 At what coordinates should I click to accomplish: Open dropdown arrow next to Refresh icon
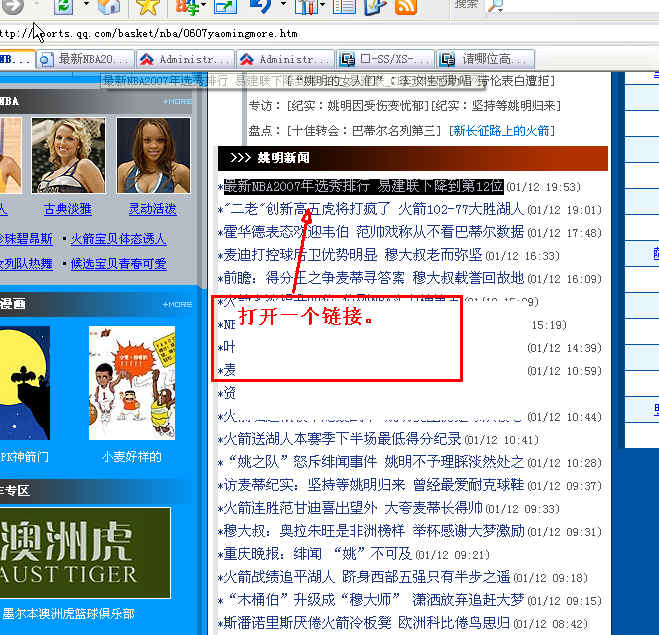pyautogui.click(x=86, y=4)
